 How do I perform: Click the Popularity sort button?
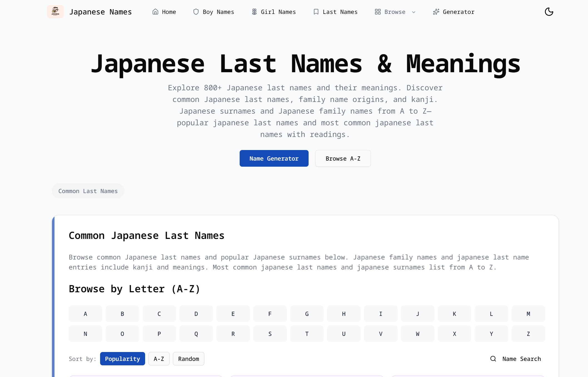[x=122, y=359]
